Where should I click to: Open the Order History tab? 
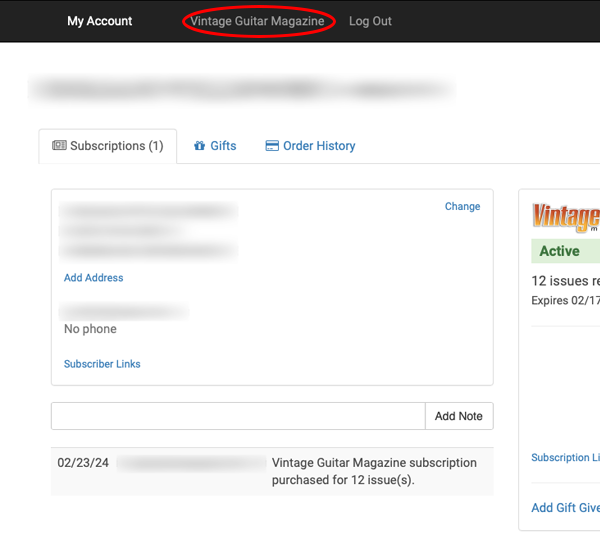click(310, 146)
